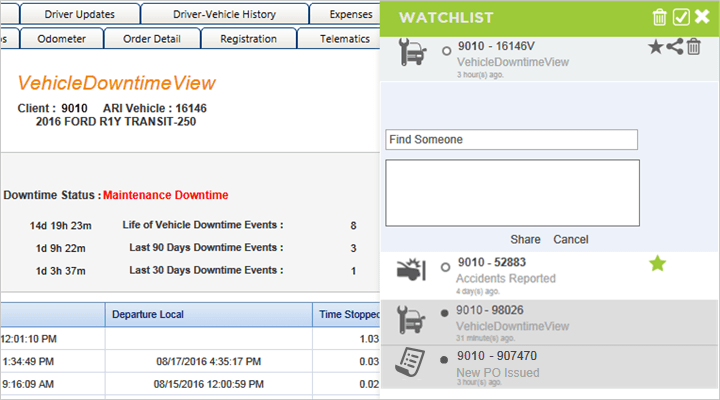Viewport: 720px width, 400px height.
Task: Click the empty message text area
Action: 512,193
